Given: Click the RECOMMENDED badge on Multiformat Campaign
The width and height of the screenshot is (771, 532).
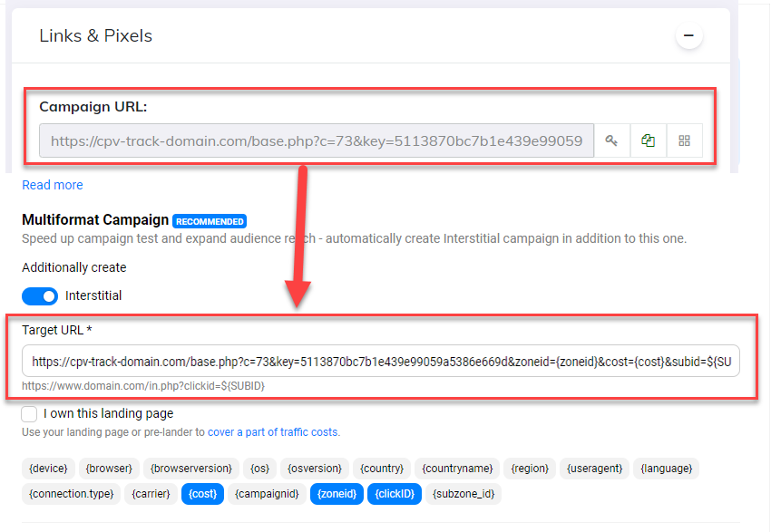Looking at the screenshot, I should [210, 220].
